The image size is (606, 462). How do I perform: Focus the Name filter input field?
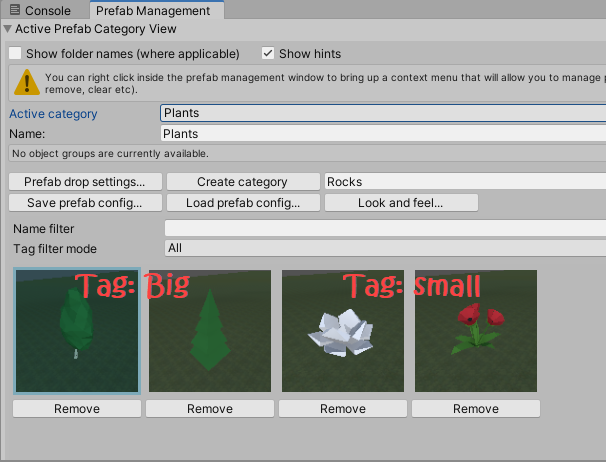point(385,228)
